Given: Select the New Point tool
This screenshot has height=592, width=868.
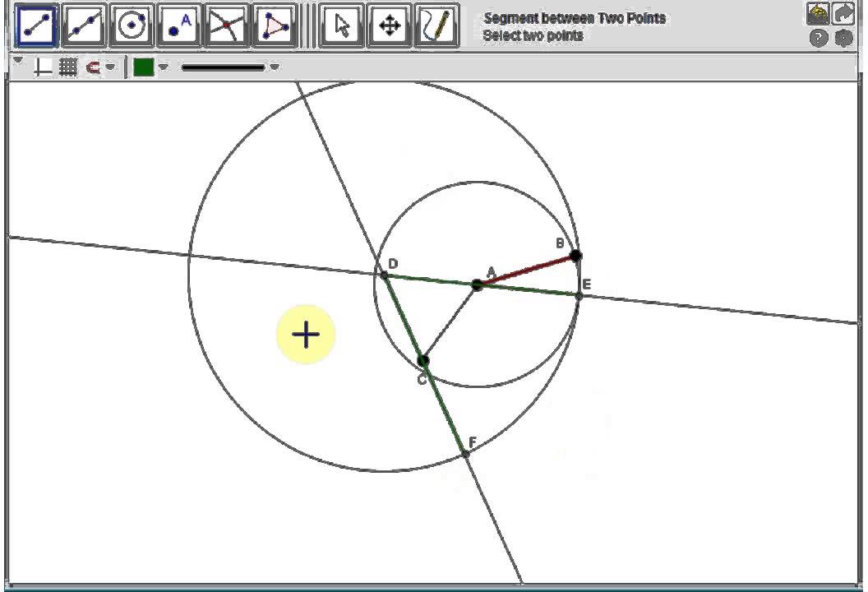Looking at the screenshot, I should pyautogui.click(x=179, y=25).
